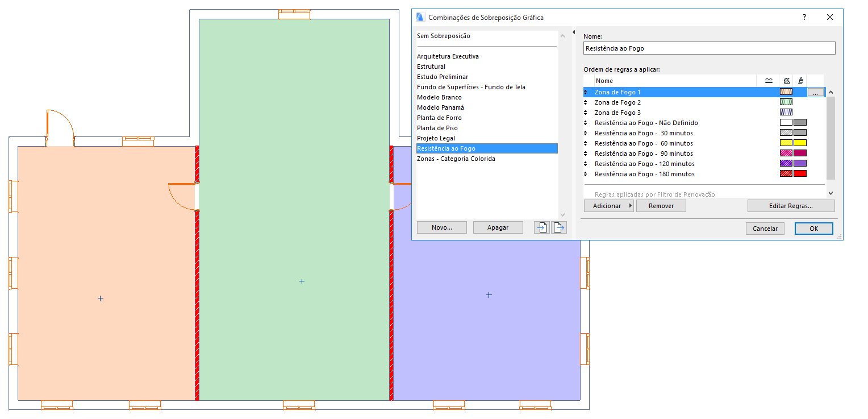Screen dimensions: 868x419
Task: Click the reorder handle beside Zona de Fogo 1
Action: [x=586, y=92]
